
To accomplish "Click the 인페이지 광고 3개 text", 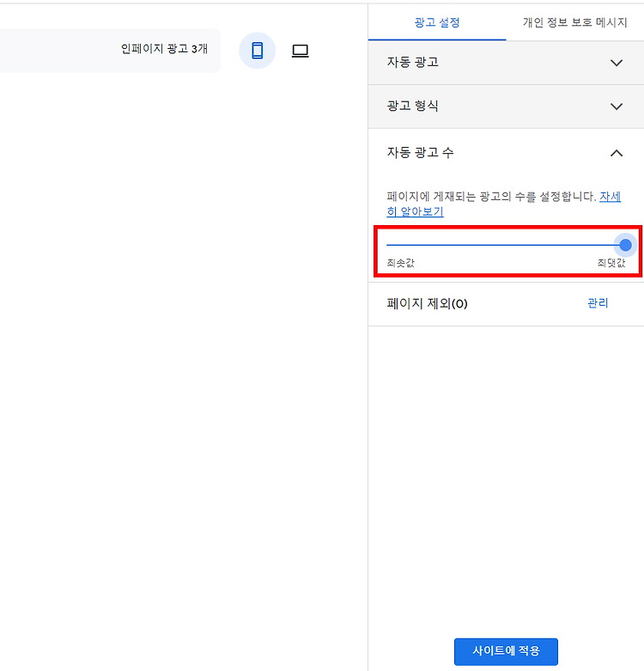I will click(x=164, y=49).
